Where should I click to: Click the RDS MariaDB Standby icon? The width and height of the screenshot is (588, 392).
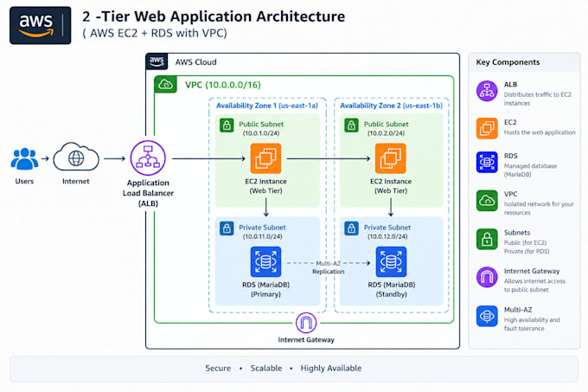coord(391,261)
